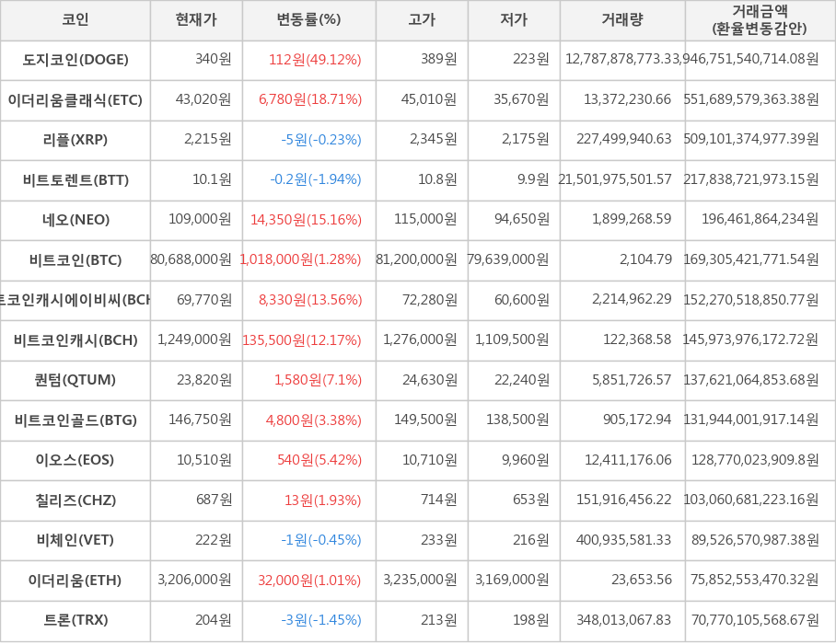Open the 도지코인(DOGE) row
This screenshot has height=644, width=836.
point(75,60)
